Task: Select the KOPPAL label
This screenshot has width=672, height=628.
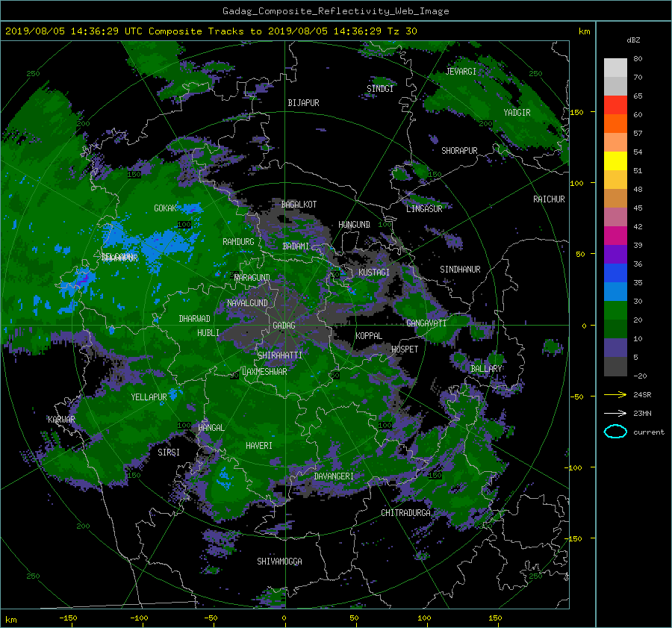Action: 369,336
